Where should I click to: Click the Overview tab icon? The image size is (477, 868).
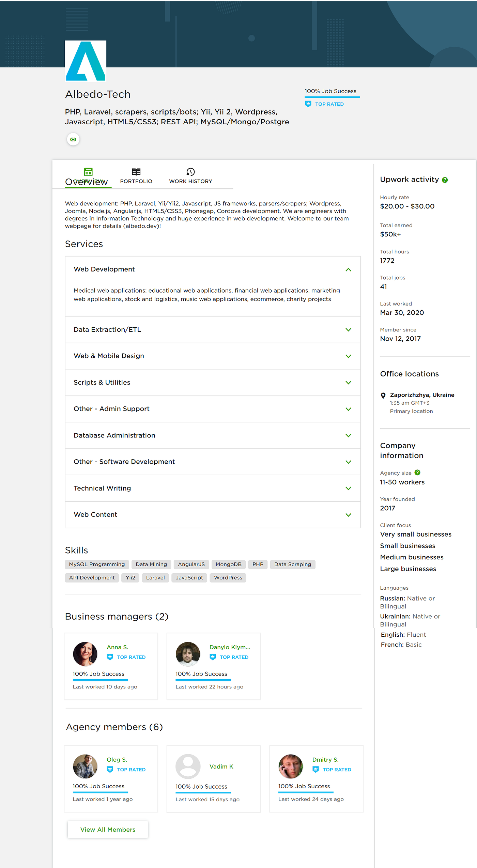[x=88, y=172]
